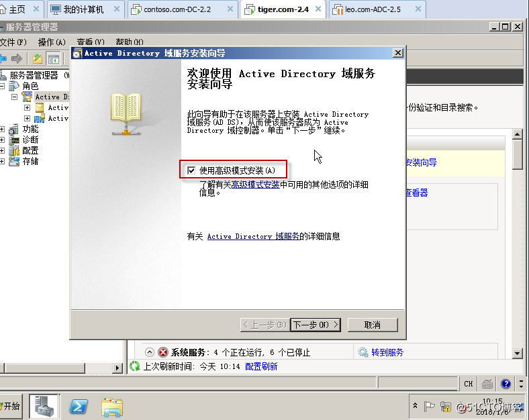Click the 配置刷新 link

pos(261,366)
